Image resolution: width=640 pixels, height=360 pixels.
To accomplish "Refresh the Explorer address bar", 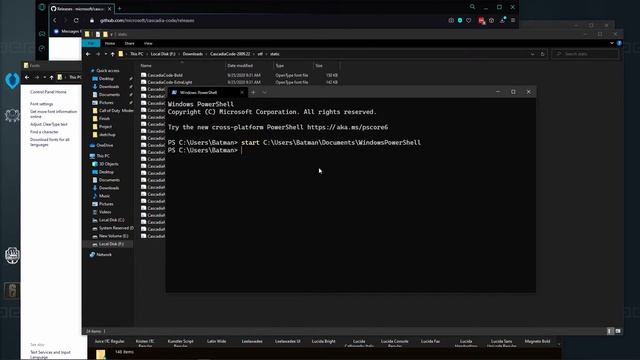I will click(542, 54).
